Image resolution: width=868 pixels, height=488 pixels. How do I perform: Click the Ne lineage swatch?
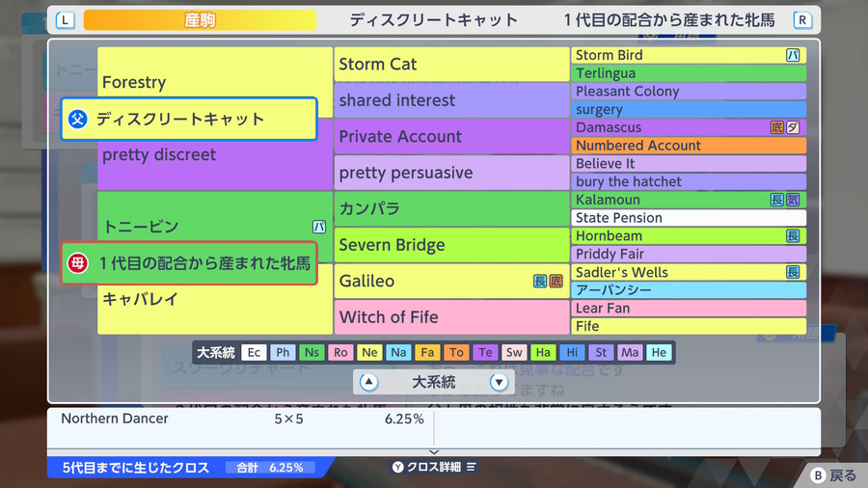(369, 352)
